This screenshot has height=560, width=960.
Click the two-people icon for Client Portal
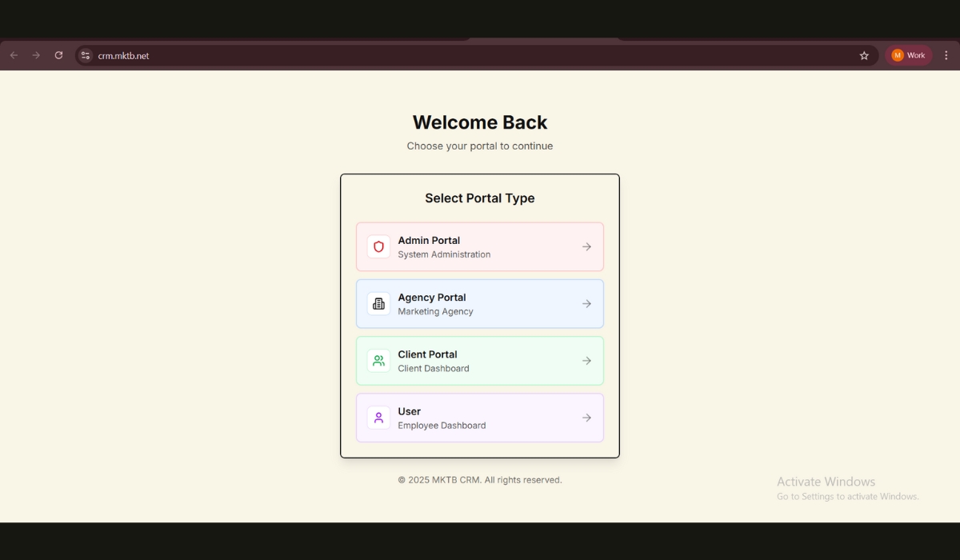pyautogui.click(x=378, y=361)
